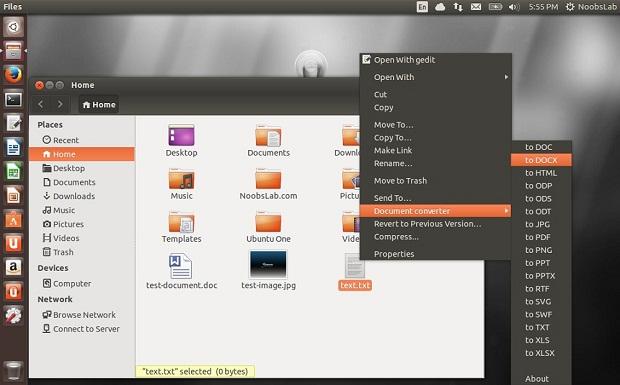620x385 pixels.
Task: Launch LibreOffice Writer from dock
Action: (13, 147)
